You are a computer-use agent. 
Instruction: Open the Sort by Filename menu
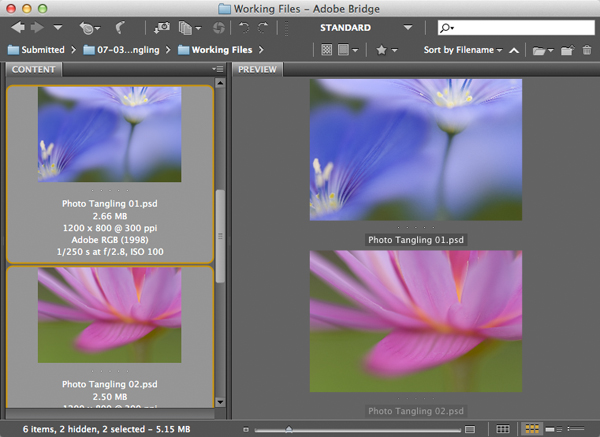pyautogui.click(x=463, y=50)
